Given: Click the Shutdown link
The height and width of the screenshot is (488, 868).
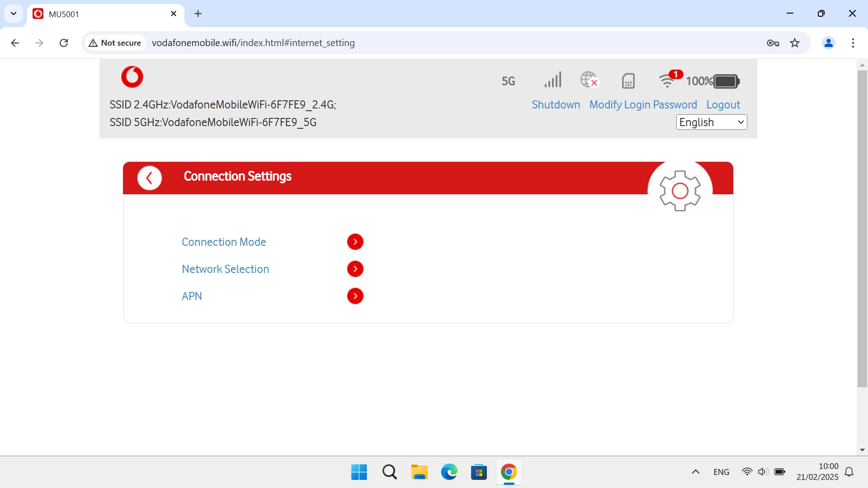Looking at the screenshot, I should [556, 105].
